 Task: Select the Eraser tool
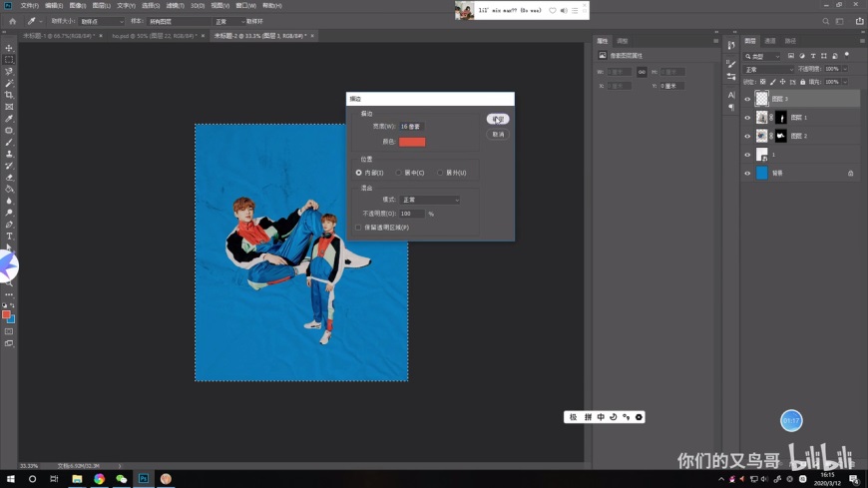pos(9,178)
